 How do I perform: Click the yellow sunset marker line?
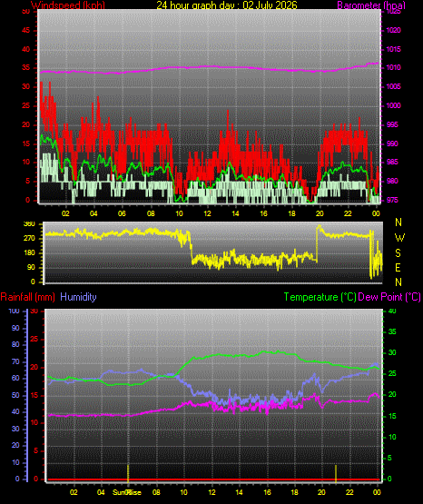tap(336, 473)
